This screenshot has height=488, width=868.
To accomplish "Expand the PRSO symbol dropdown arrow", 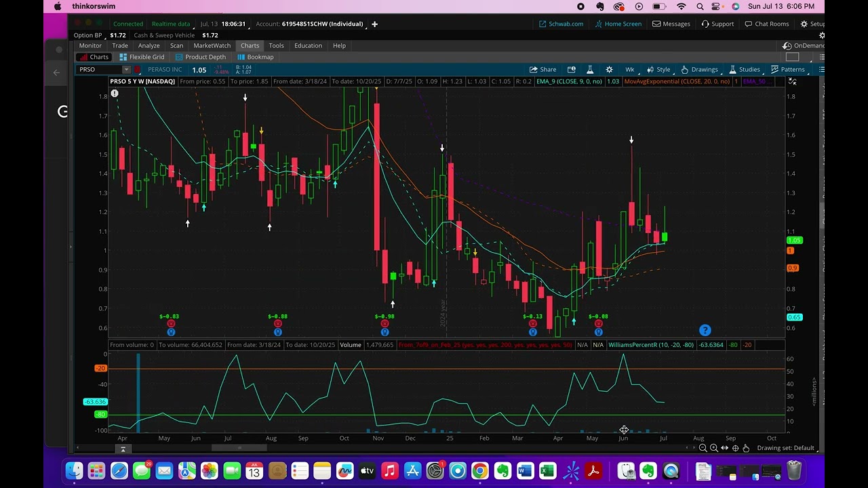I will (x=126, y=70).
